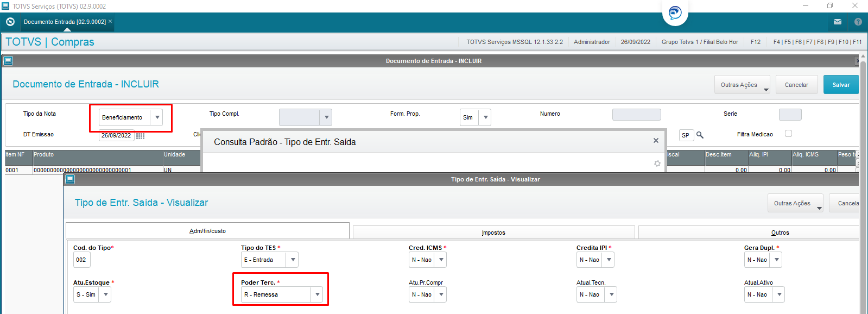Screen dimensions: 868x314
Task: Click the Salvar button
Action: (x=841, y=85)
